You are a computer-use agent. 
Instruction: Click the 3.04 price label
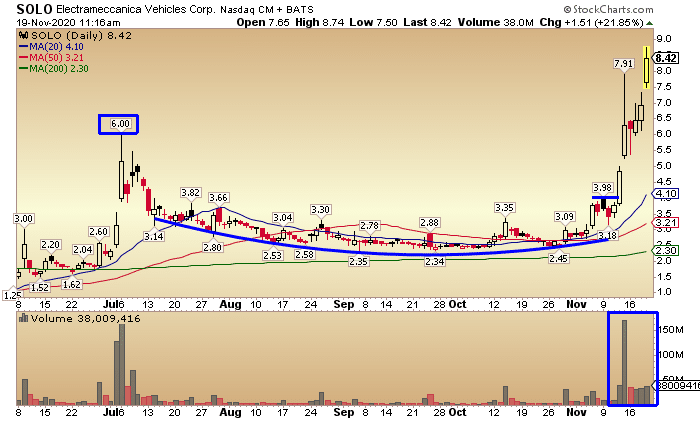[x=283, y=217]
